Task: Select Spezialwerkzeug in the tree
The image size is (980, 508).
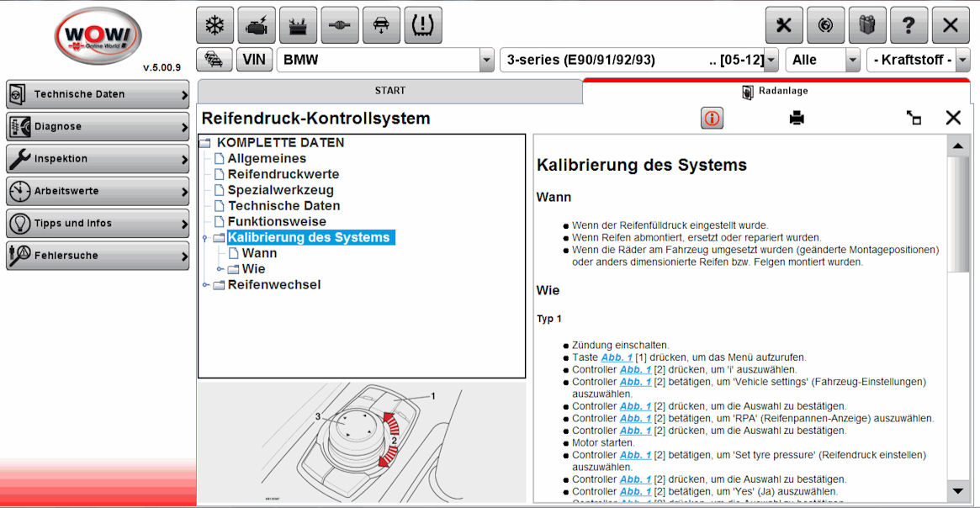Action: coord(281,190)
